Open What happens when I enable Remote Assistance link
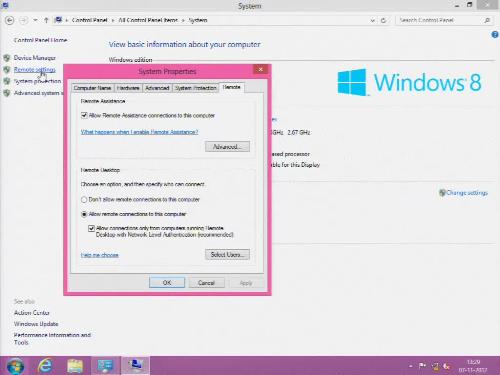500x375 pixels. [x=139, y=132]
